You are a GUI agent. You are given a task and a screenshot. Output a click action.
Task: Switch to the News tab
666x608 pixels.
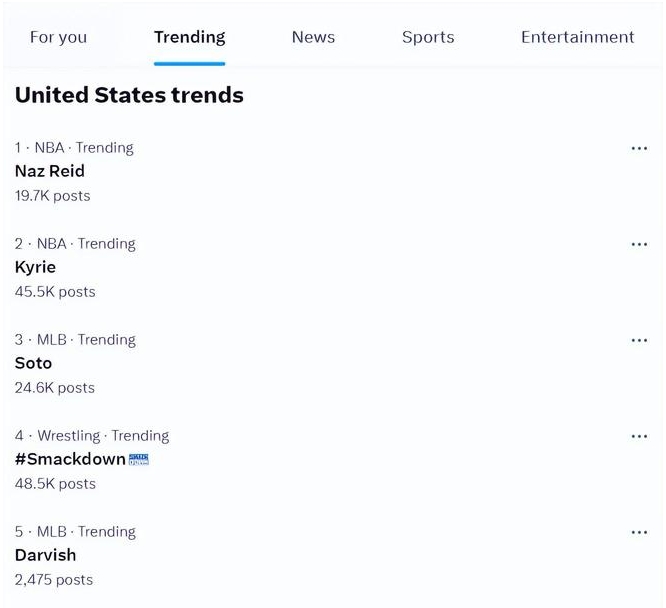(313, 37)
